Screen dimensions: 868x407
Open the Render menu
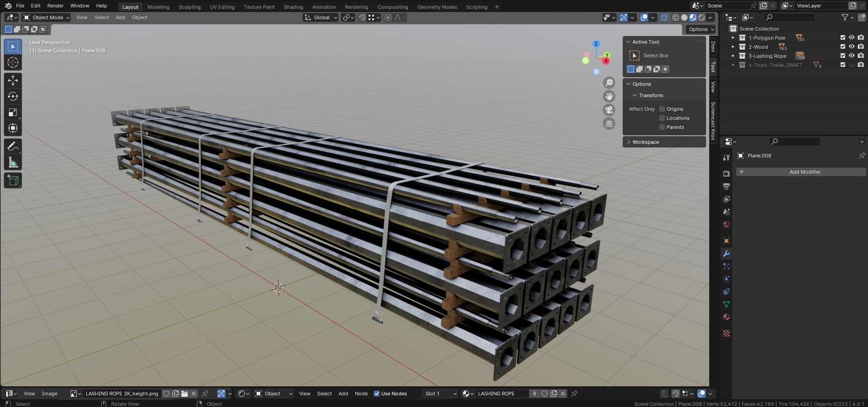click(55, 5)
